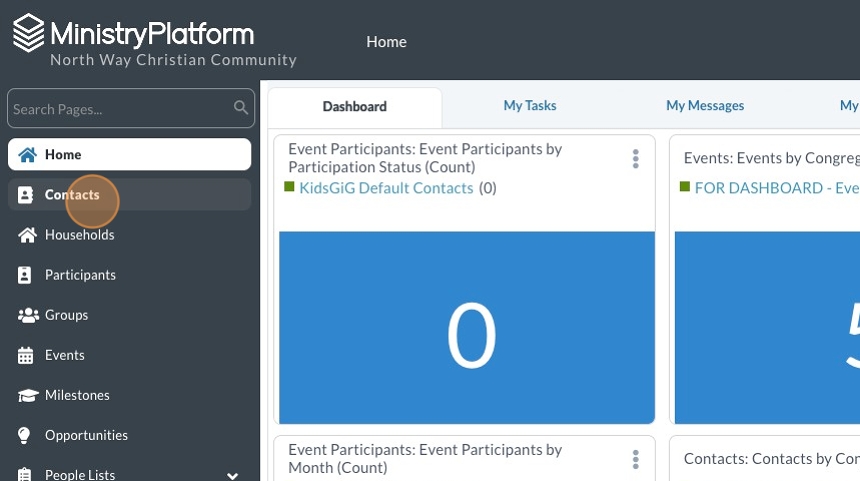The height and width of the screenshot is (481, 860).
Task: Click the Home house icon in sidebar
Action: 27,155
